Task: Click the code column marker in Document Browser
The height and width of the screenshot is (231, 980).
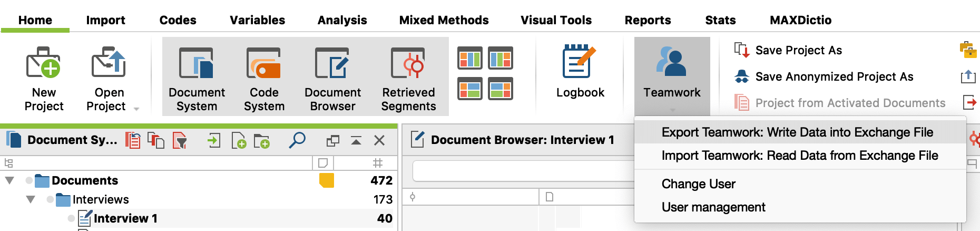Action: (413, 197)
